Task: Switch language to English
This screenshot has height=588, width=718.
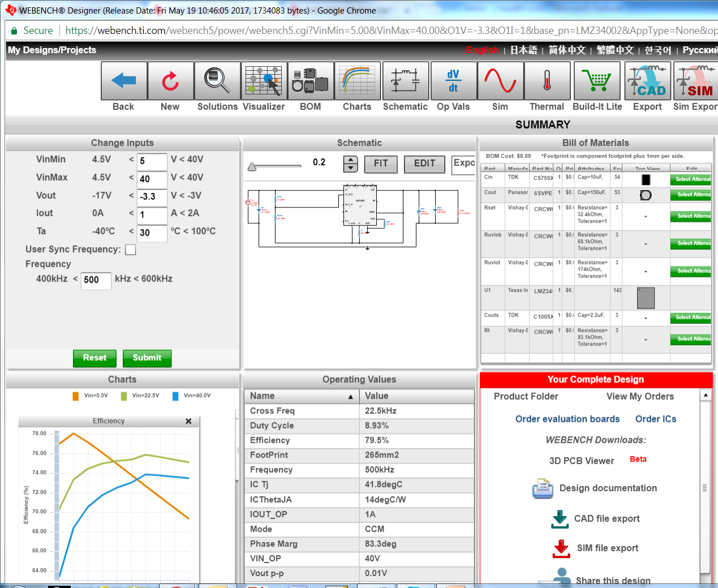Action: tap(483, 50)
